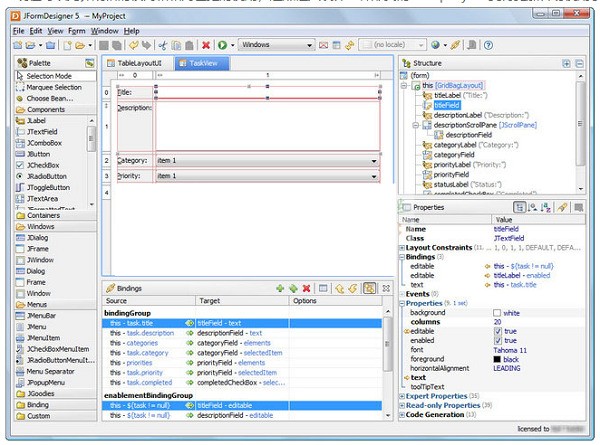The image size is (600, 445).
Task: Pick the JToggleButton component in the Palette
Action: (x=47, y=187)
